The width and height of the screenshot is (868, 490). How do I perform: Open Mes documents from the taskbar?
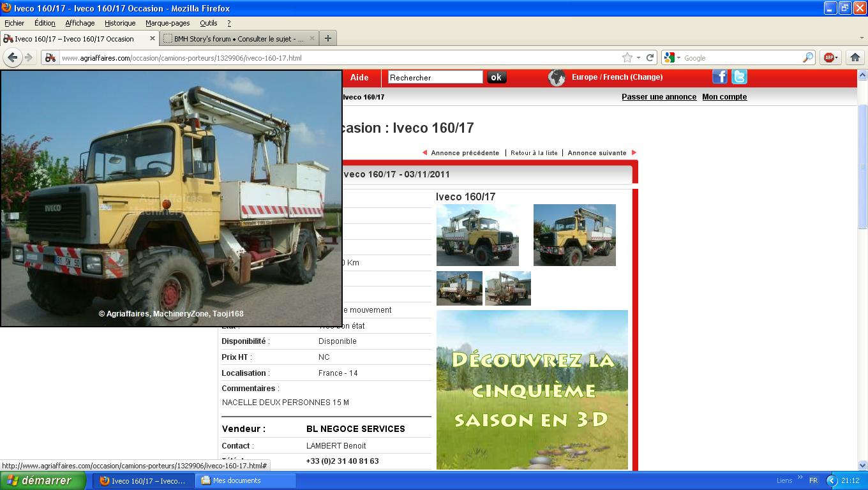[236, 480]
